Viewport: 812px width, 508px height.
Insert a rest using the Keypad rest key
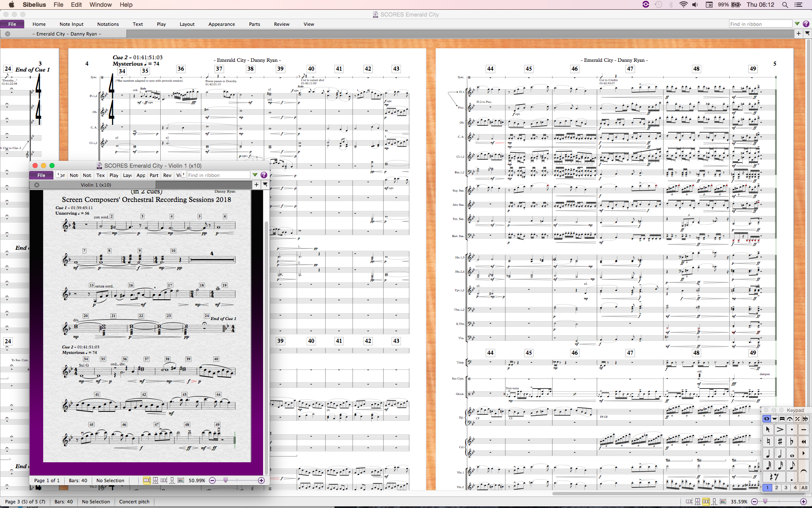click(x=774, y=477)
